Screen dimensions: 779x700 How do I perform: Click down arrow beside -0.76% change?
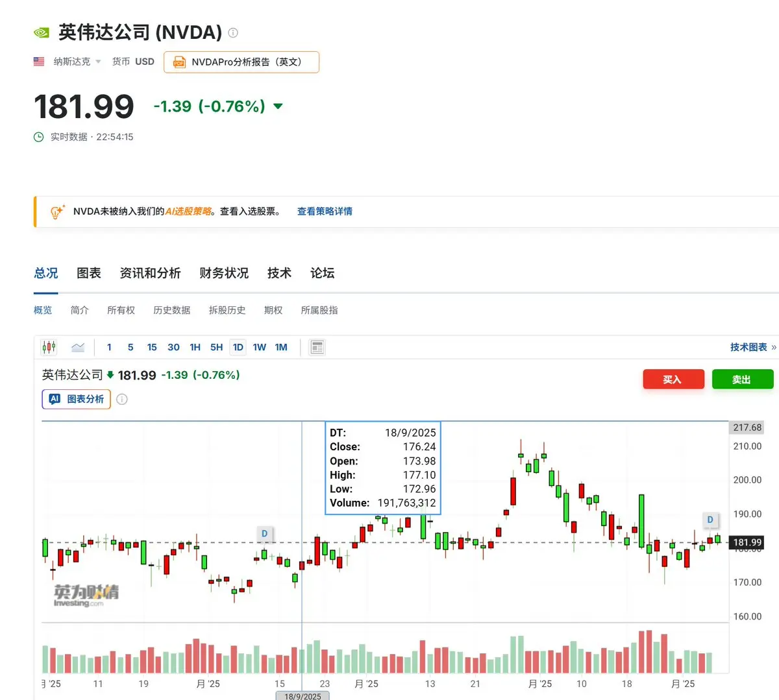coord(278,106)
